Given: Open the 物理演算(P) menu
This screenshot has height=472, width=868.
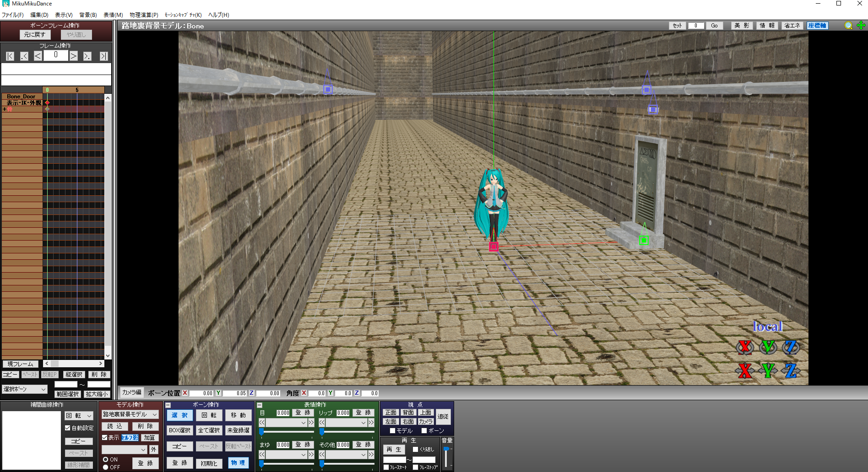Looking at the screenshot, I should 144,15.
